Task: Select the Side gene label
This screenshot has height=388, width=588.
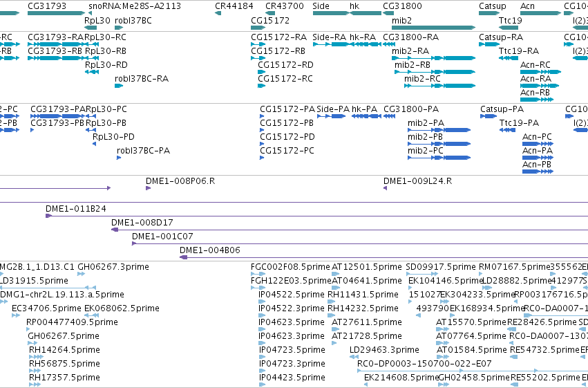Action: [321, 6]
